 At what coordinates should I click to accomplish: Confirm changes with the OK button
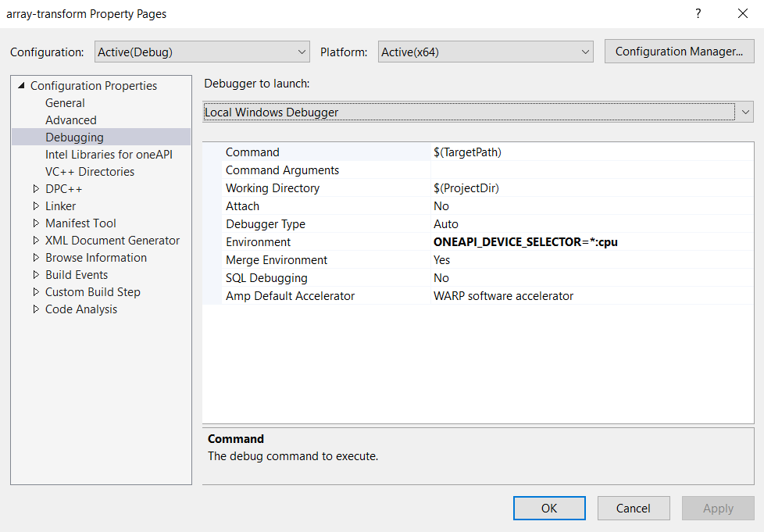coord(549,508)
